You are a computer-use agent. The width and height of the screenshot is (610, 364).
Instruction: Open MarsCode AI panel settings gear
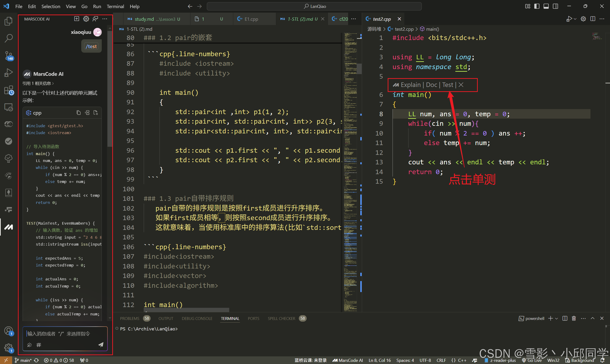tap(86, 19)
